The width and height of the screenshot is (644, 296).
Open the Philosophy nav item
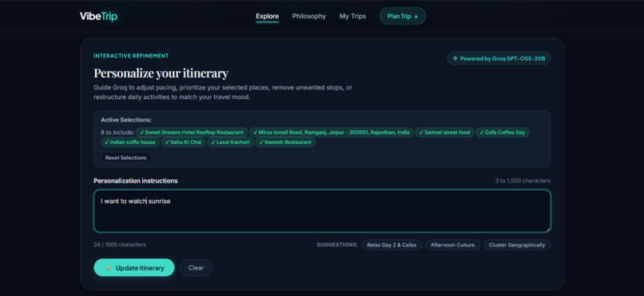pyautogui.click(x=309, y=17)
